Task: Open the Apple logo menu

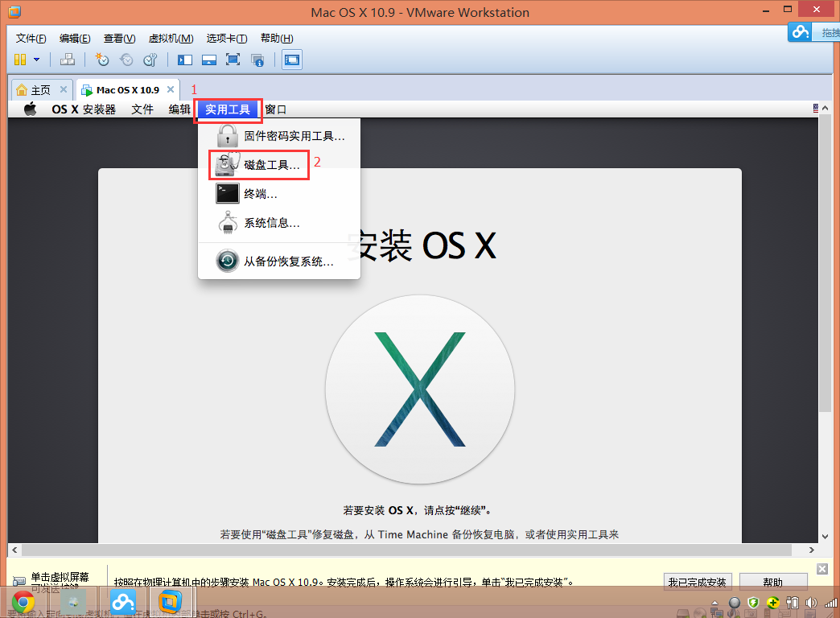Action: click(31, 109)
